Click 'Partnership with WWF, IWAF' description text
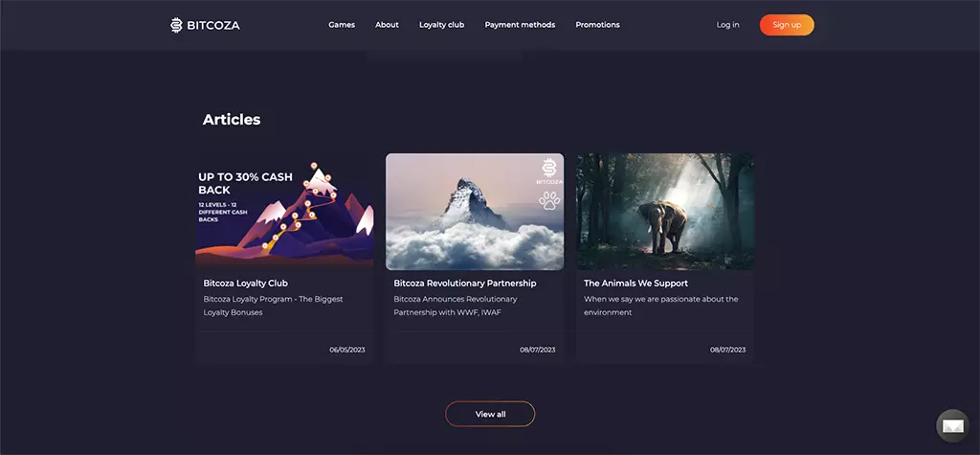The height and width of the screenshot is (455, 980). coord(448,312)
